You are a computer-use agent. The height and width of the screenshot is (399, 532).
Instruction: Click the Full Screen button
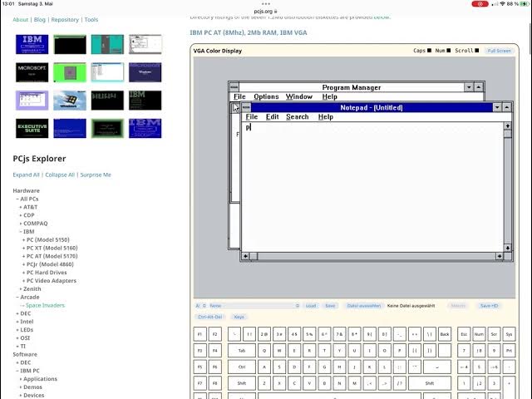click(499, 51)
